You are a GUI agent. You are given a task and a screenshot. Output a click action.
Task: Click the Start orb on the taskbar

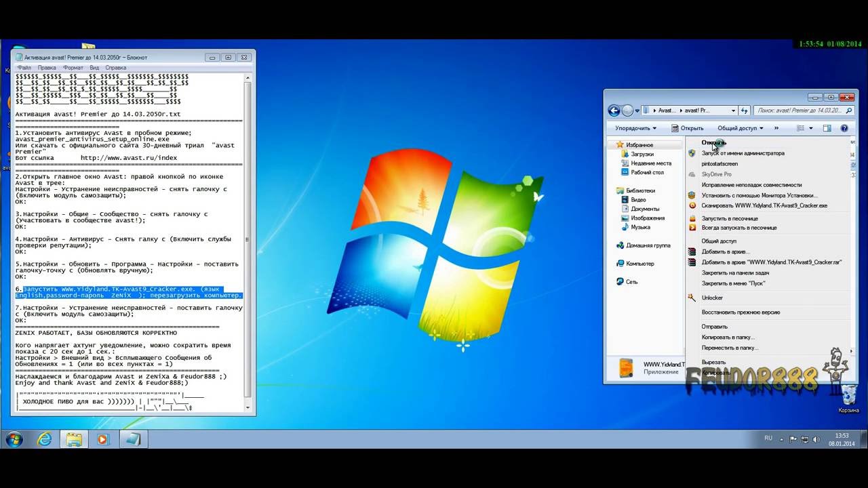[x=14, y=439]
